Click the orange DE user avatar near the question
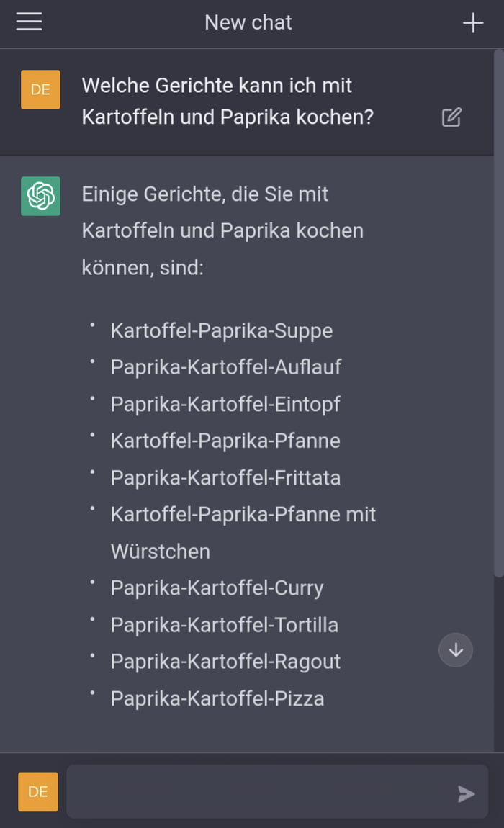The width and height of the screenshot is (504, 828). (40, 89)
